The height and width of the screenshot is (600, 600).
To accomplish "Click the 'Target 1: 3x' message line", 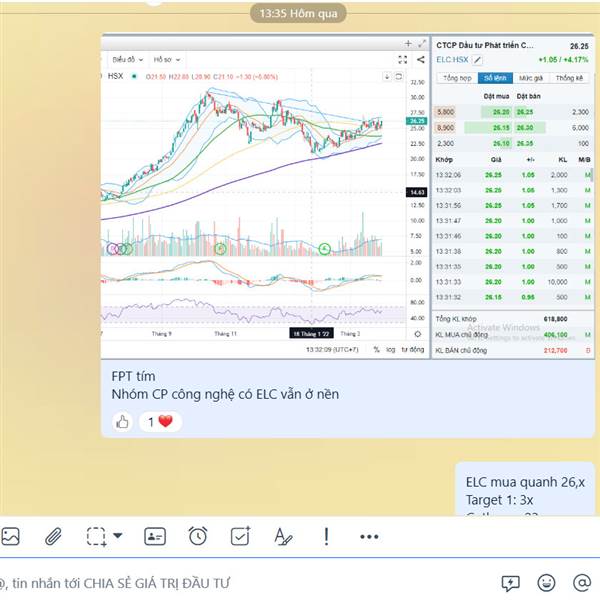I will pyautogui.click(x=499, y=500).
